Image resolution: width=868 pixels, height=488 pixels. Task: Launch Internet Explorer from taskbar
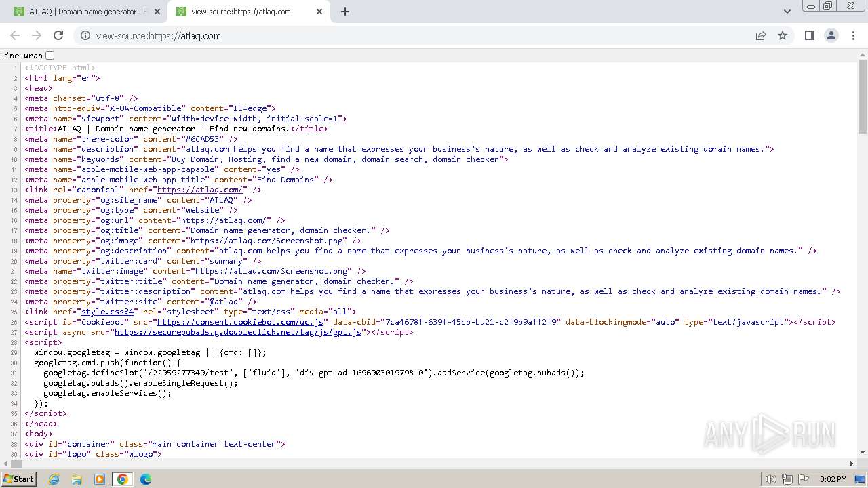pyautogui.click(x=54, y=479)
